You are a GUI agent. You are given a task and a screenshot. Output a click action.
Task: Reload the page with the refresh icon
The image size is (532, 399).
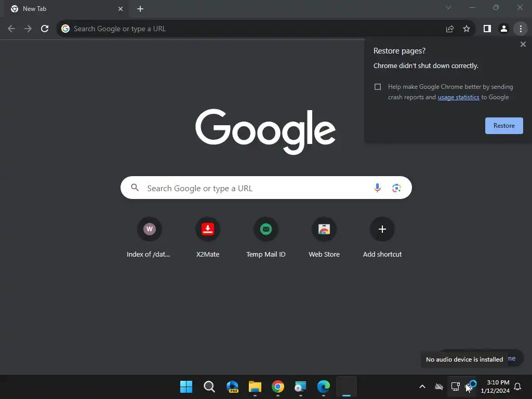pyautogui.click(x=45, y=29)
